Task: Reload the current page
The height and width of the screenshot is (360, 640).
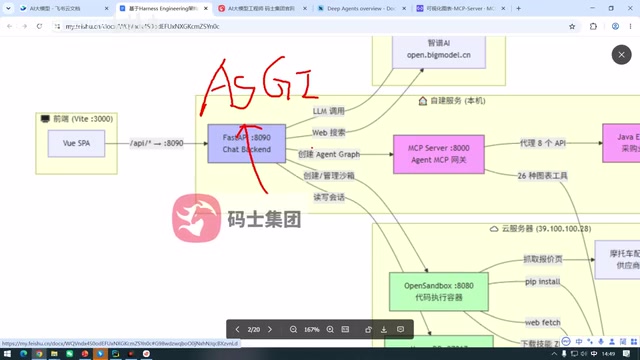Action: coord(39,26)
